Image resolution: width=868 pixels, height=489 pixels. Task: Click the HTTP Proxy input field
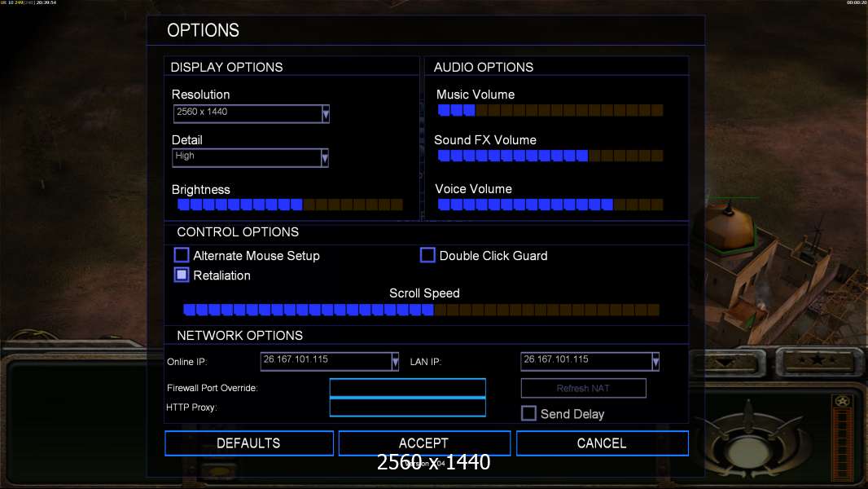(407, 407)
